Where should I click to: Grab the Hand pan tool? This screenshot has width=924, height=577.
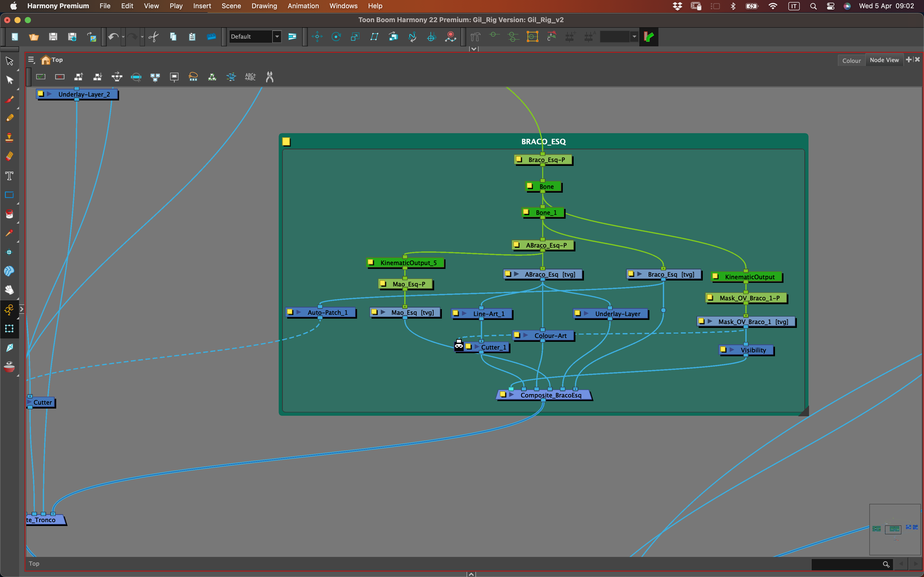(9, 290)
